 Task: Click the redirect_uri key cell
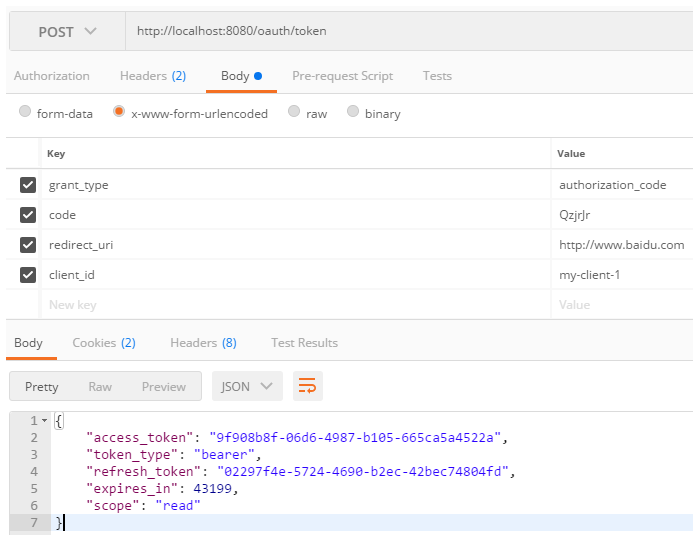pyautogui.click(x=296, y=245)
